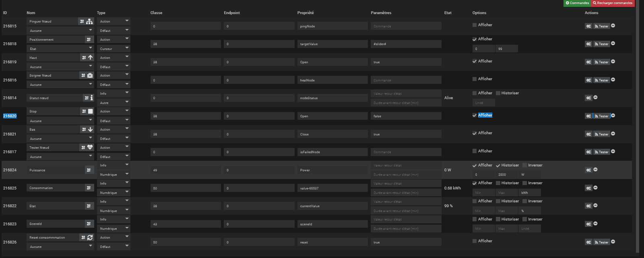Open configuration gears for the Puissance command
The height and width of the screenshot is (258, 644).
pyautogui.click(x=588, y=170)
